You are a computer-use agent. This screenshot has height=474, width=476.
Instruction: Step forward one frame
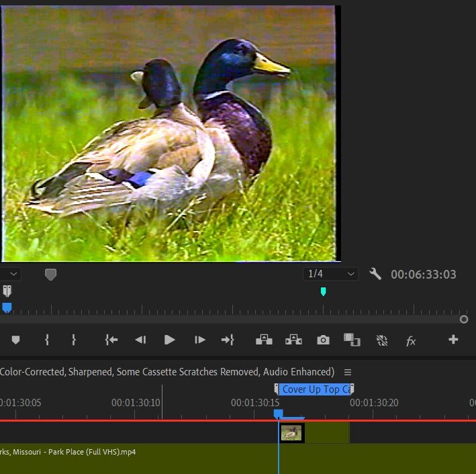pos(200,340)
